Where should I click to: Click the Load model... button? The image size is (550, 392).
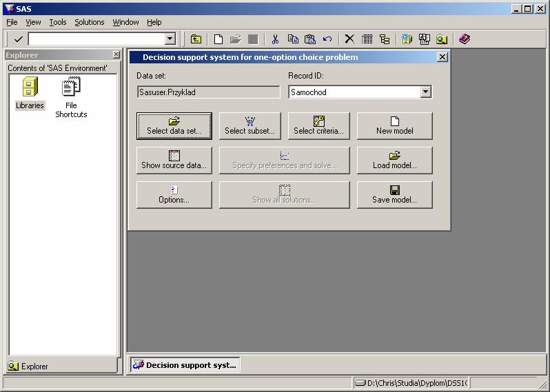point(395,161)
